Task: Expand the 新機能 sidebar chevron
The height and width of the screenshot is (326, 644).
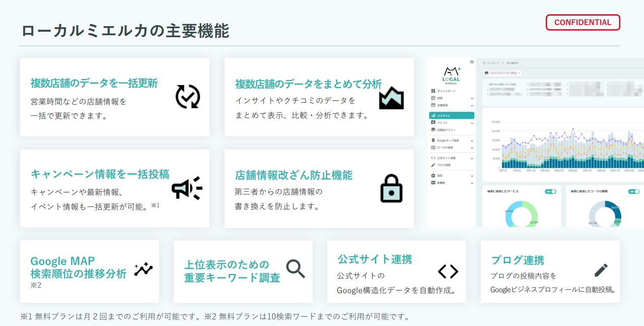Action: (472, 183)
